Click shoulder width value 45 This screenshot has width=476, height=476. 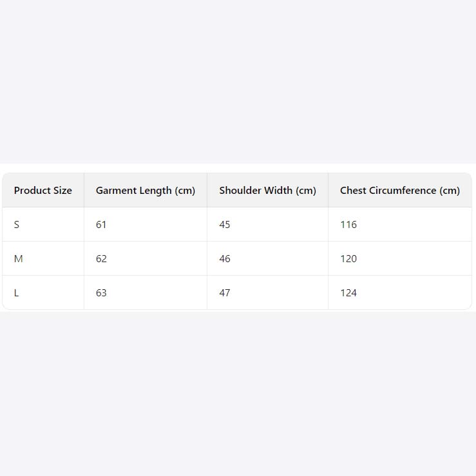click(x=225, y=225)
